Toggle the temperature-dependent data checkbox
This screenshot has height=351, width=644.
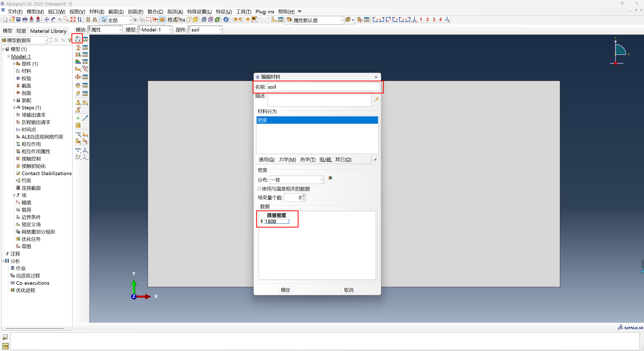pyautogui.click(x=259, y=188)
